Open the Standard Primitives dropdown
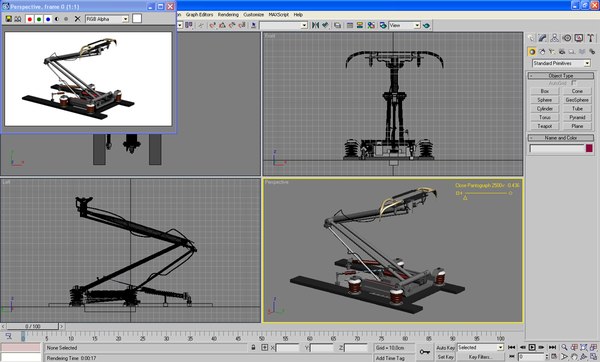 click(x=561, y=63)
